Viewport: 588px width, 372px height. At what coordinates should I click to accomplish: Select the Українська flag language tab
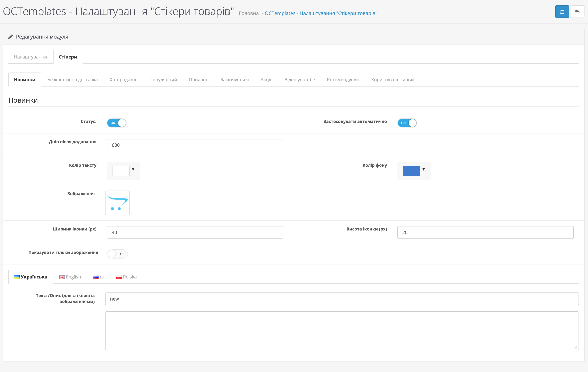[x=30, y=277]
